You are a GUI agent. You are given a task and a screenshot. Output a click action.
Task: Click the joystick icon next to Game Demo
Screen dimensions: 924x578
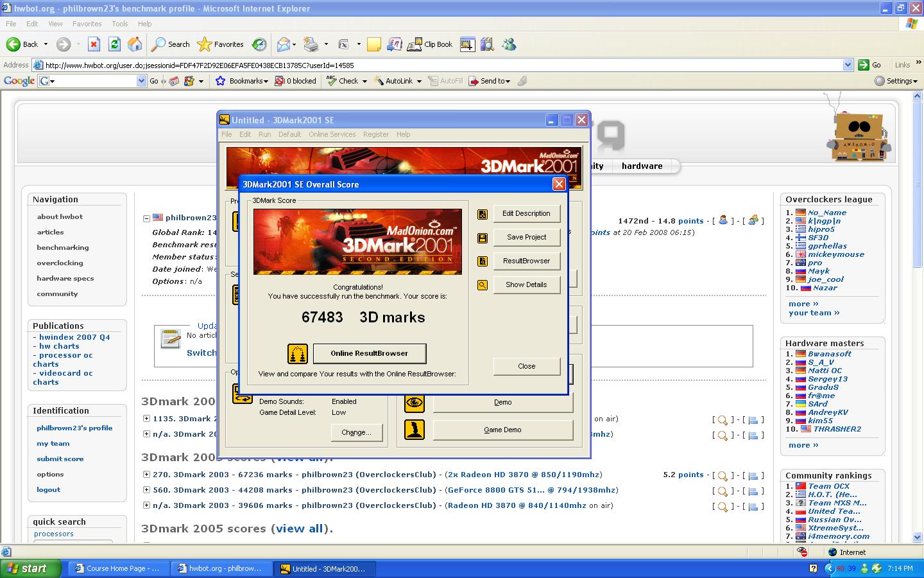[415, 430]
